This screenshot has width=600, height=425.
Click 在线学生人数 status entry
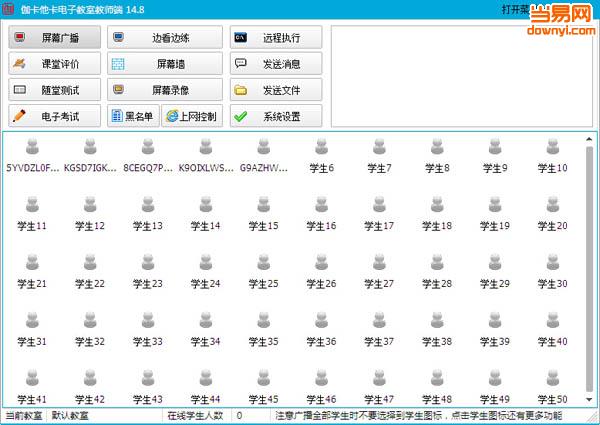pyautogui.click(x=196, y=416)
